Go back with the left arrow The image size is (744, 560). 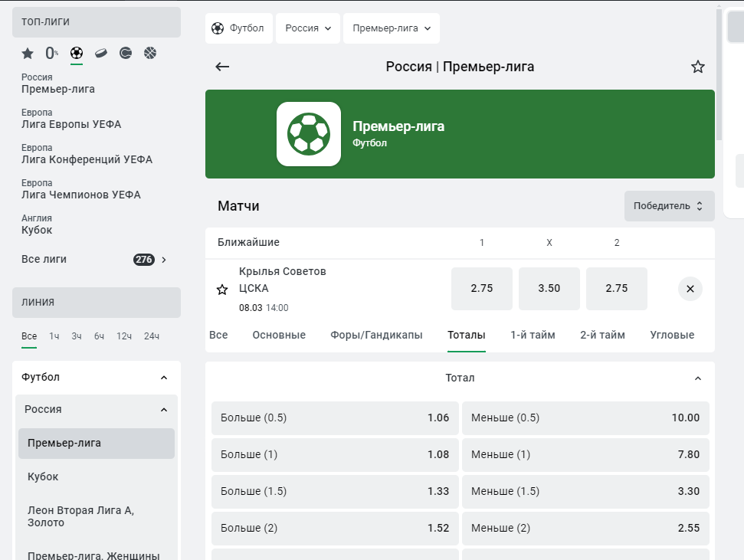click(222, 67)
